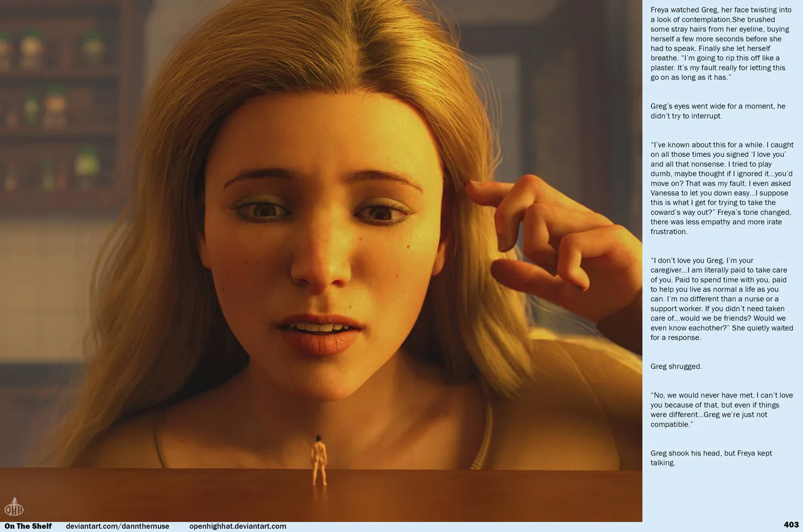Click the line 'Greg shrugged.'

pos(676,366)
